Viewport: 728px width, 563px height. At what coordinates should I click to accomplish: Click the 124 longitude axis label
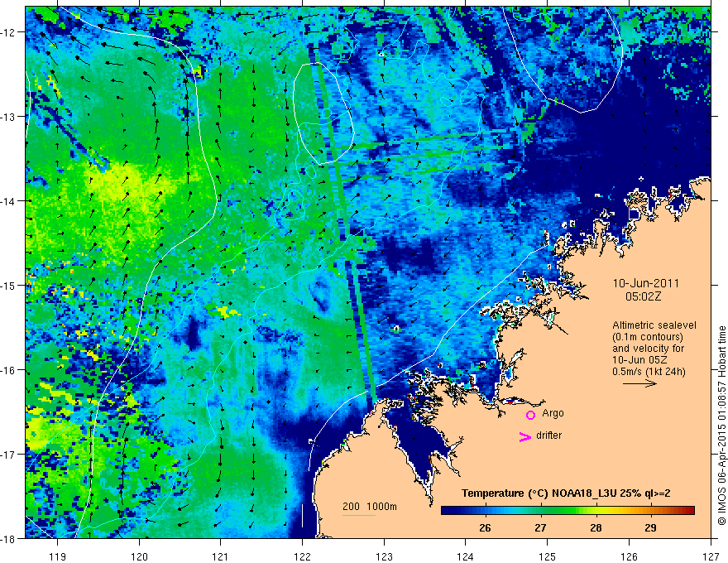tap(466, 556)
